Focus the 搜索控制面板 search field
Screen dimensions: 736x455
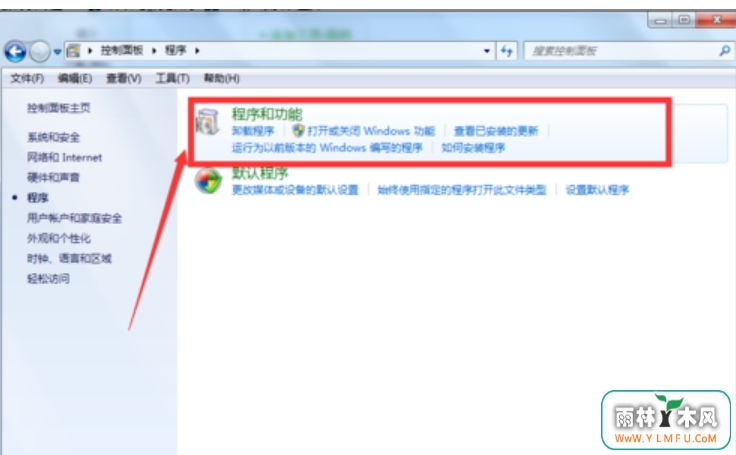pos(622,51)
